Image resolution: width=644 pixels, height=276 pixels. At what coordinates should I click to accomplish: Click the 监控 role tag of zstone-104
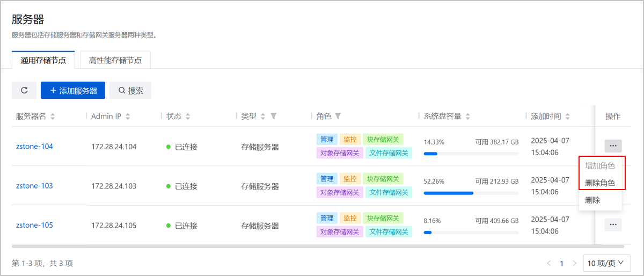(350, 139)
